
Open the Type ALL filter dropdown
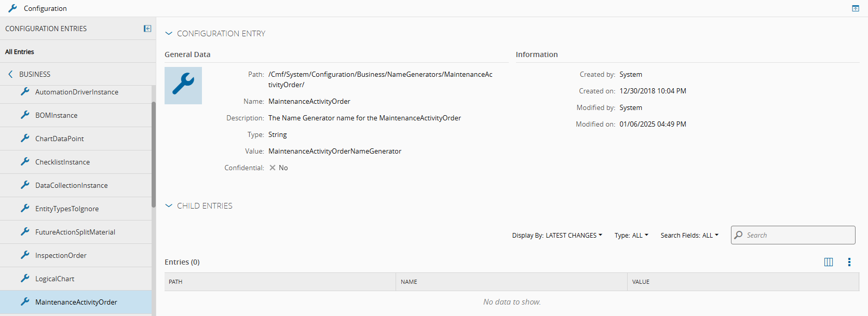[x=631, y=236]
